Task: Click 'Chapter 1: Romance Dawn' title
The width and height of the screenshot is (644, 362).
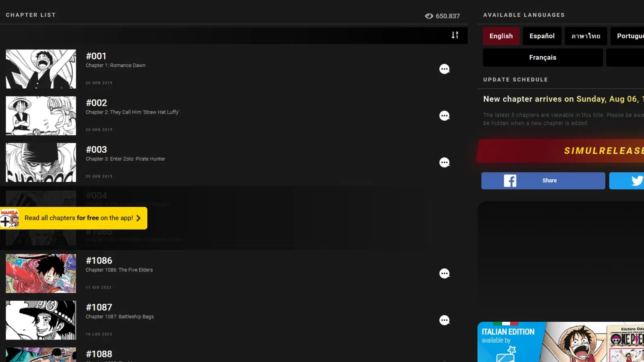Action: [116, 65]
